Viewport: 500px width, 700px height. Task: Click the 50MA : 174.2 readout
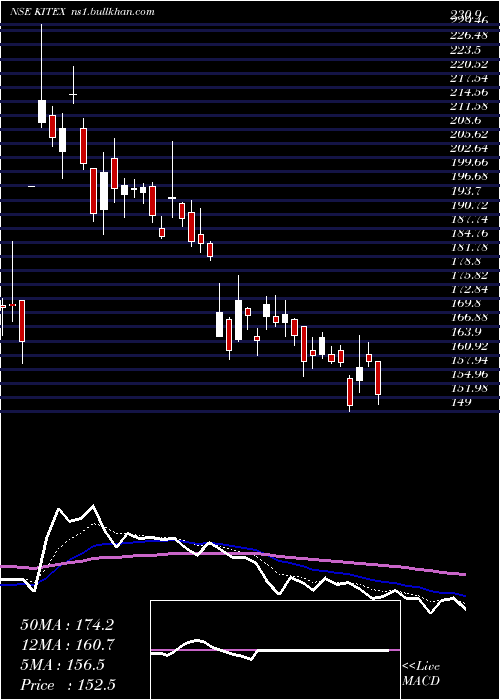(67, 625)
